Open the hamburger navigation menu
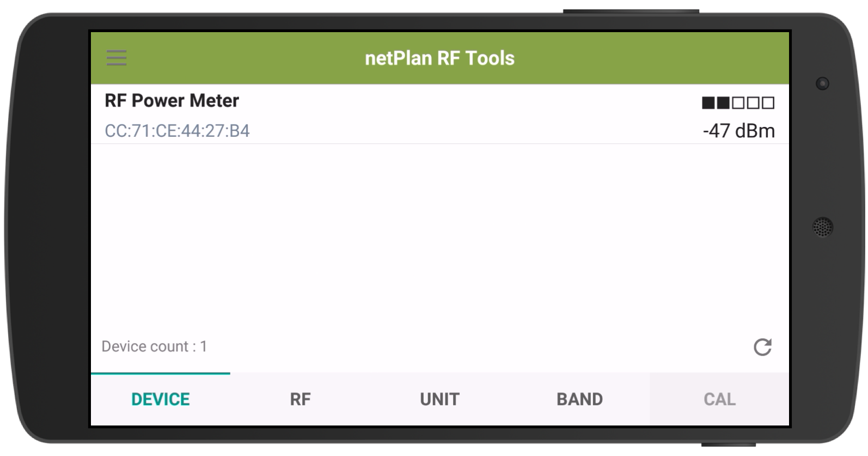 (117, 58)
